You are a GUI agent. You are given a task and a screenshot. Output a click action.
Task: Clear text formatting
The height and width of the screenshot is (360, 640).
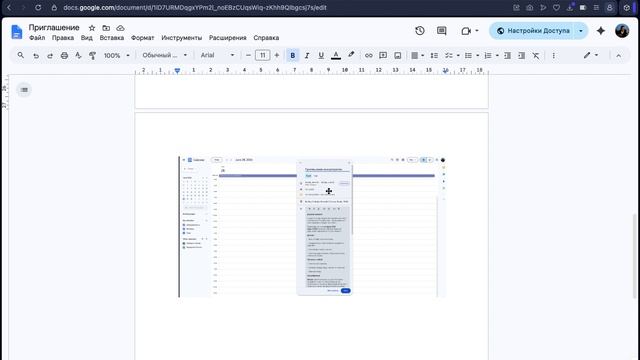[x=536, y=56]
